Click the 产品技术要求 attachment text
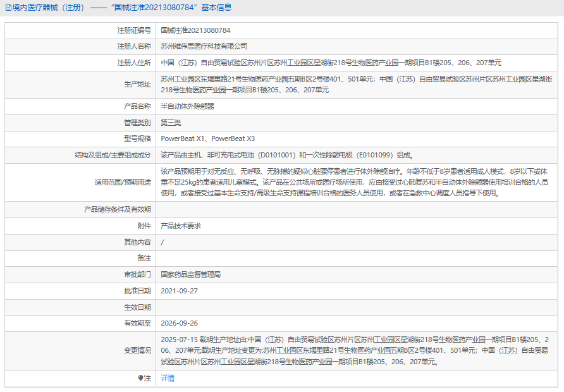Image resolution: width=564 pixels, height=392 pixels. 181,226
